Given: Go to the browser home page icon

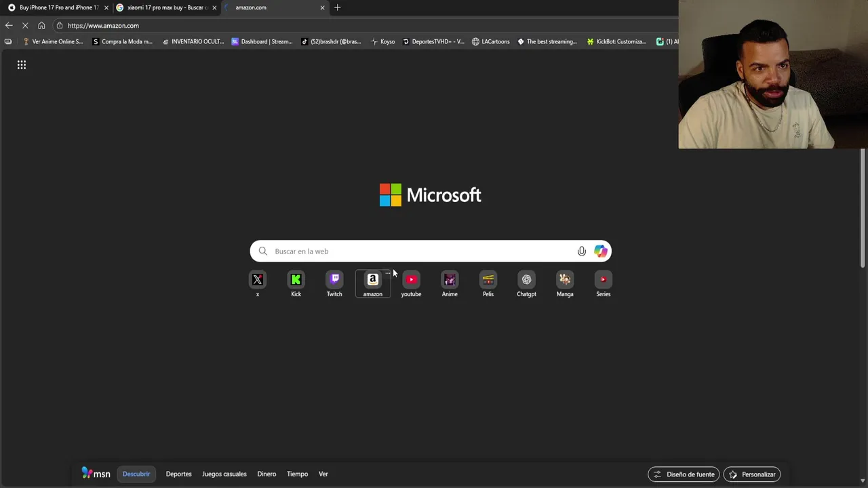Looking at the screenshot, I should 41,25.
